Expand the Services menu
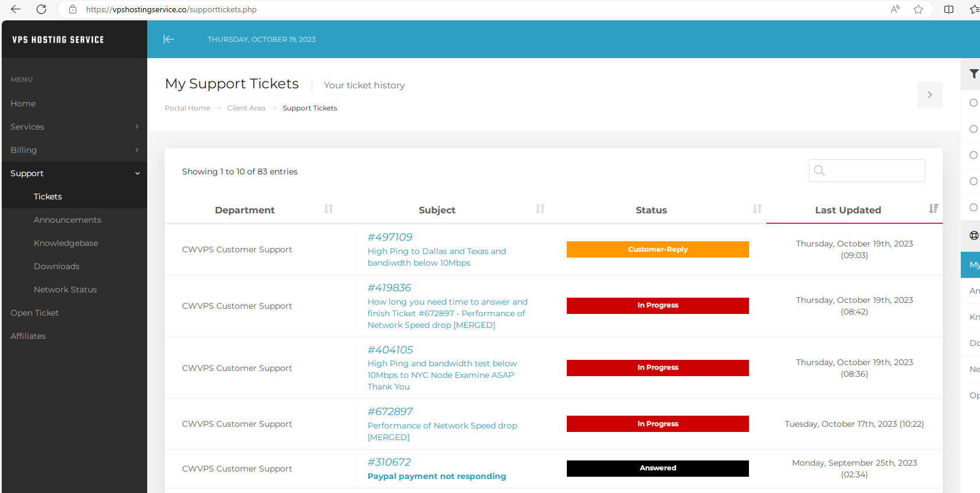The image size is (980, 493). [x=74, y=127]
